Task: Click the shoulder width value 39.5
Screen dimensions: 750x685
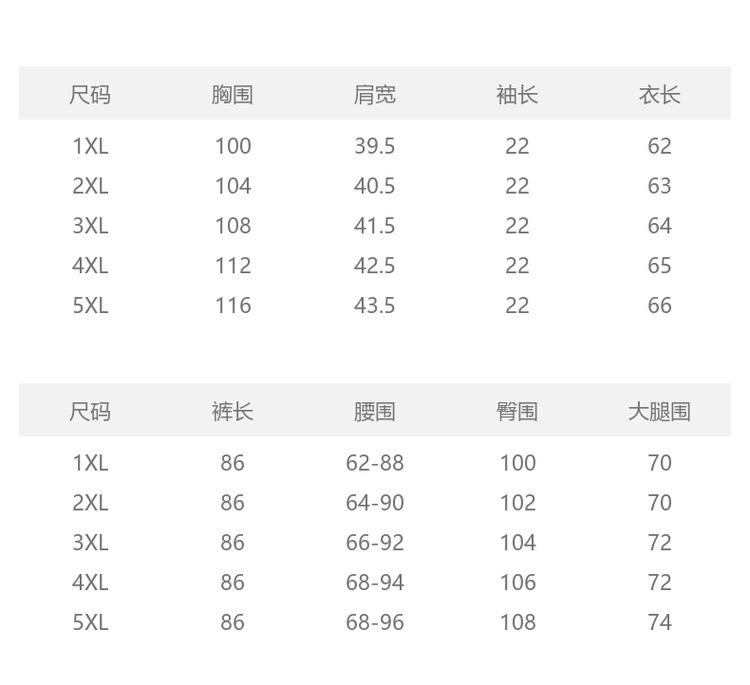Action: pyautogui.click(x=375, y=146)
